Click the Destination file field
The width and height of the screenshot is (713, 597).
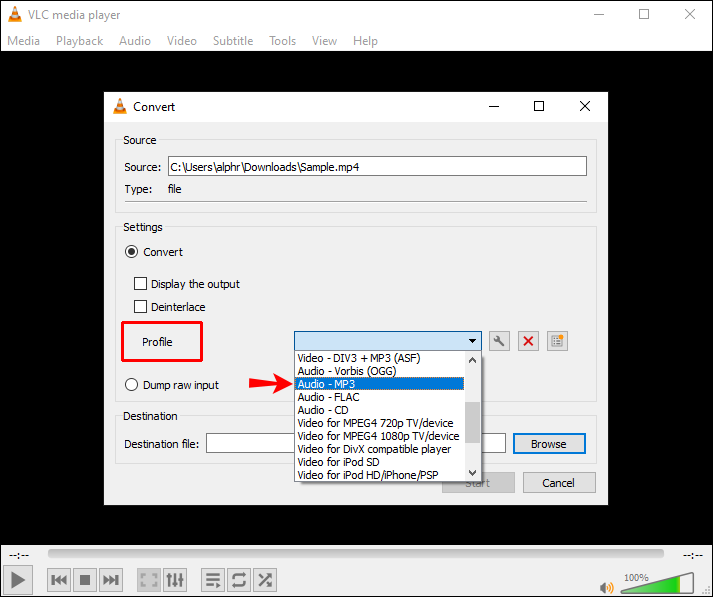point(356,443)
